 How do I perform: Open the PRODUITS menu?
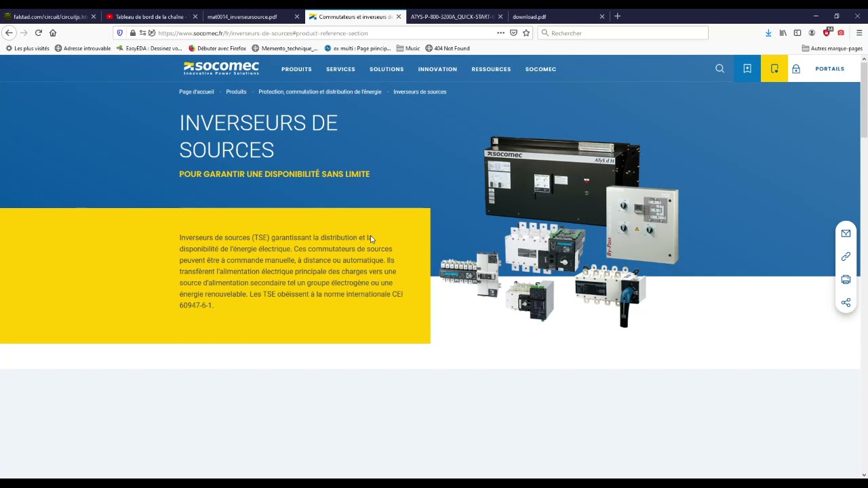tap(296, 69)
